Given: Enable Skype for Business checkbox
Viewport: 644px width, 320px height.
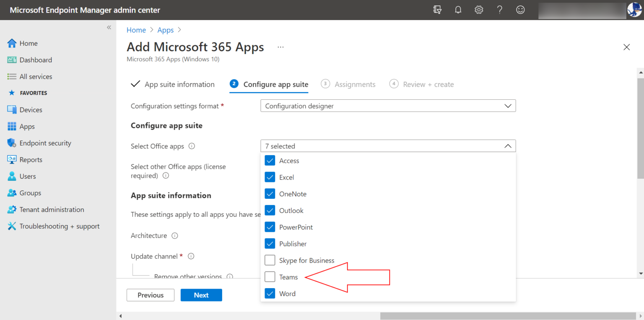Looking at the screenshot, I should pyautogui.click(x=270, y=260).
